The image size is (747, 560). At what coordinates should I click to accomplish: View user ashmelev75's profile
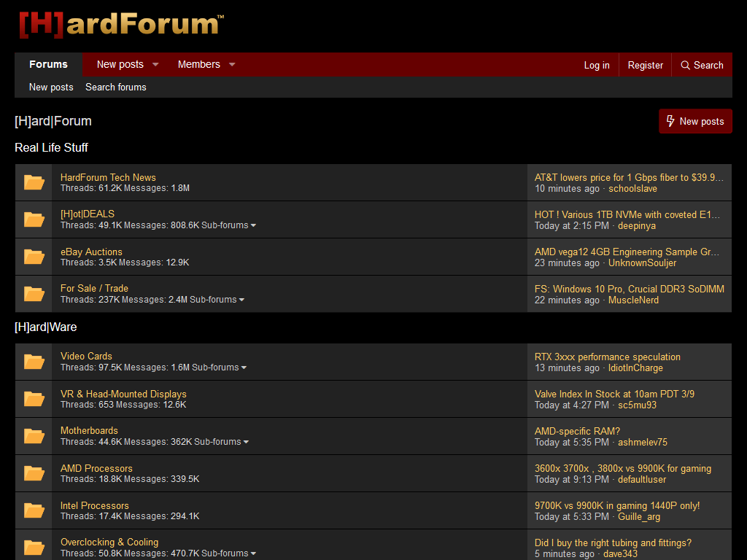coord(643,442)
